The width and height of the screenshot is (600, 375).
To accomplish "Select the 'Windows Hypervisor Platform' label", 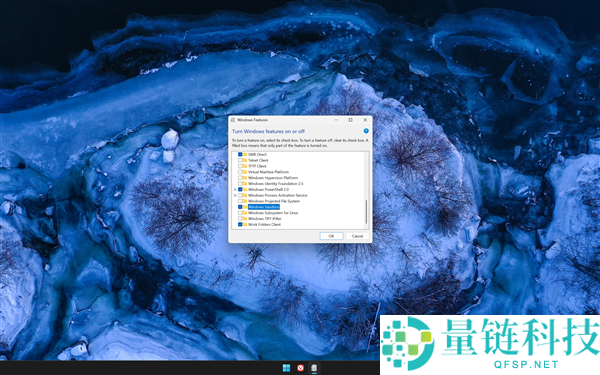I will point(273,178).
